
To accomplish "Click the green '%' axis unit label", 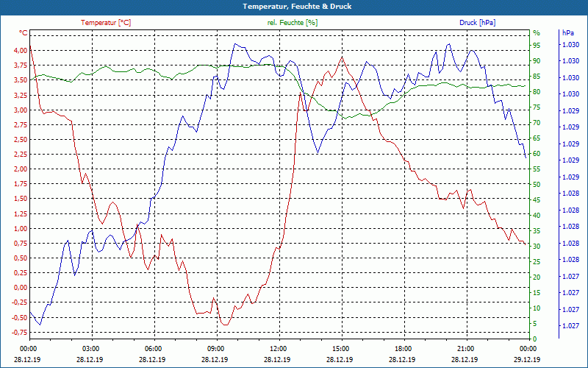I will [x=537, y=33].
